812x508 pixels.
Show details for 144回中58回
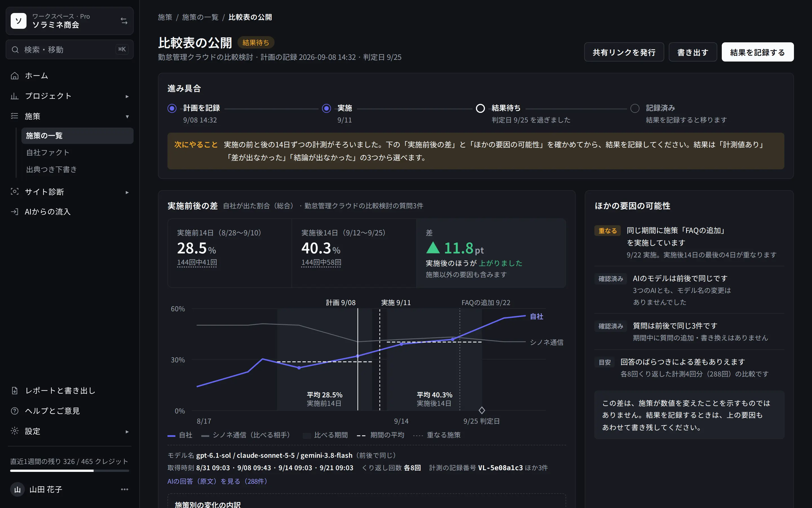[321, 263]
